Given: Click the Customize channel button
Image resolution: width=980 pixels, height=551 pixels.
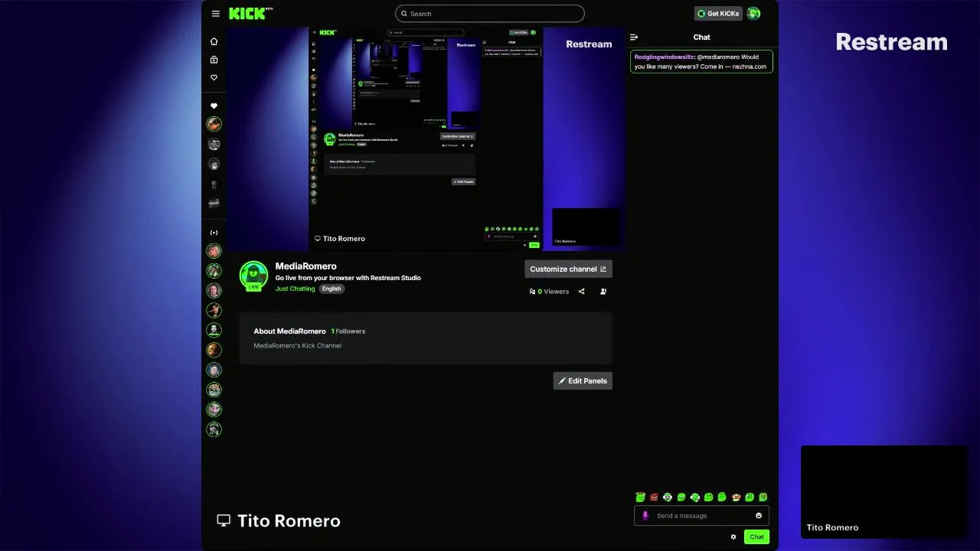Looking at the screenshot, I should coord(568,269).
